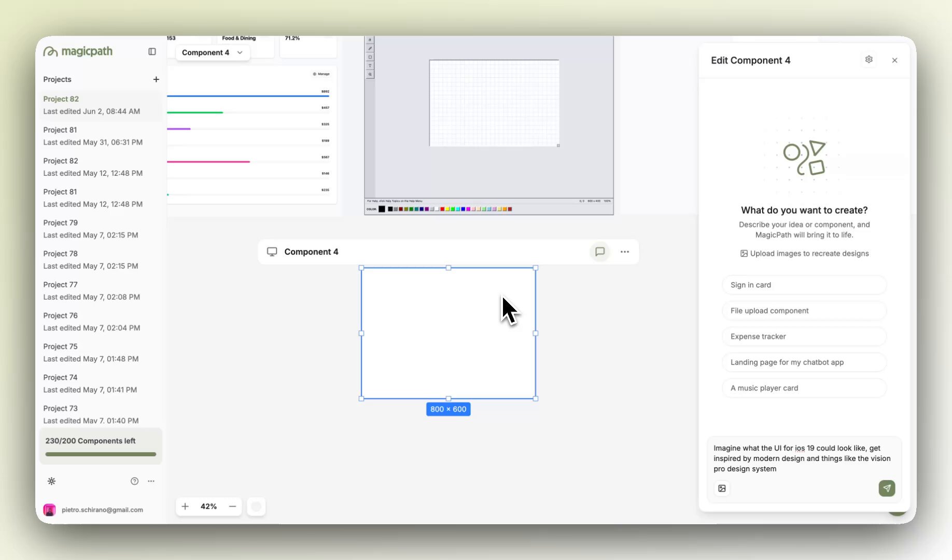
Task: Attach an image in the prompt box
Action: 722,488
